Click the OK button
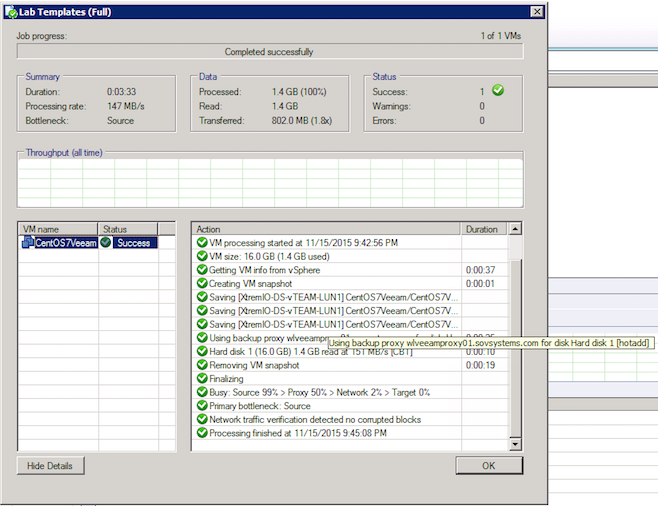The height and width of the screenshot is (506, 658). point(489,466)
